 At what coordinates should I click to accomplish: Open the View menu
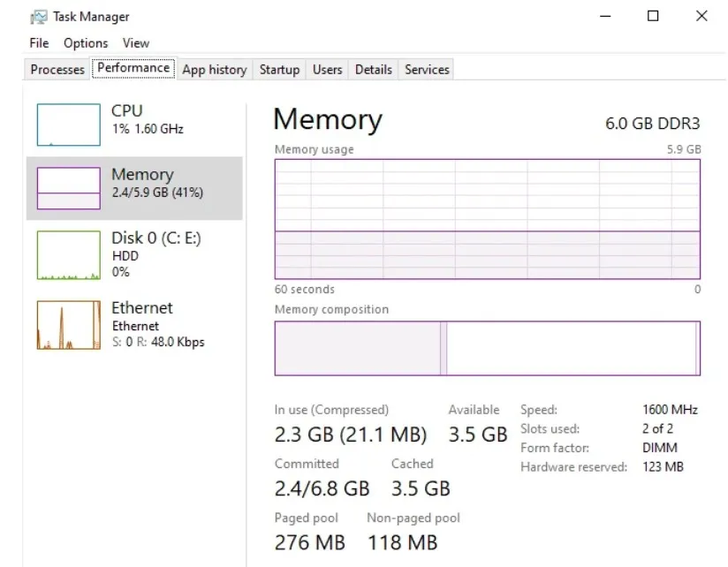[x=135, y=42]
